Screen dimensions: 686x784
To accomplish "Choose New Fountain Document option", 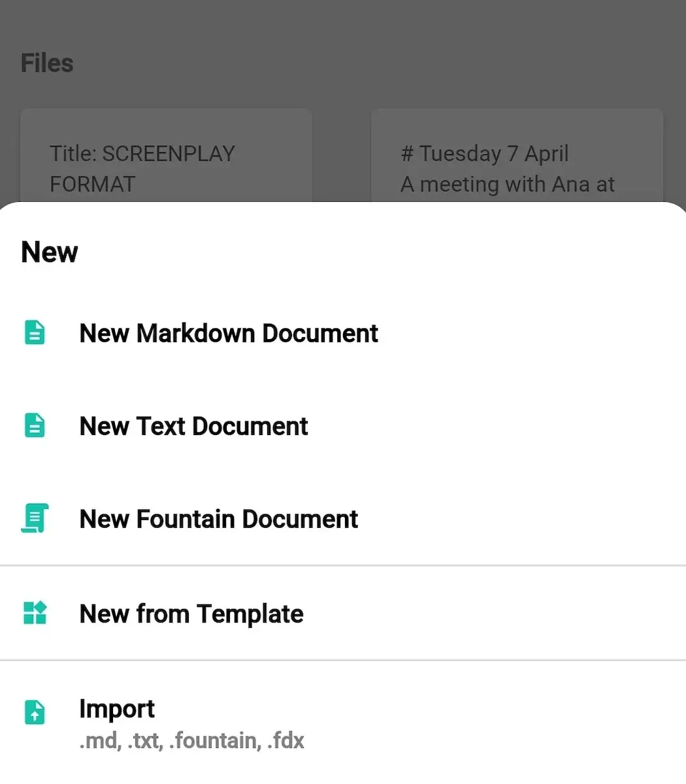I will click(x=218, y=519).
